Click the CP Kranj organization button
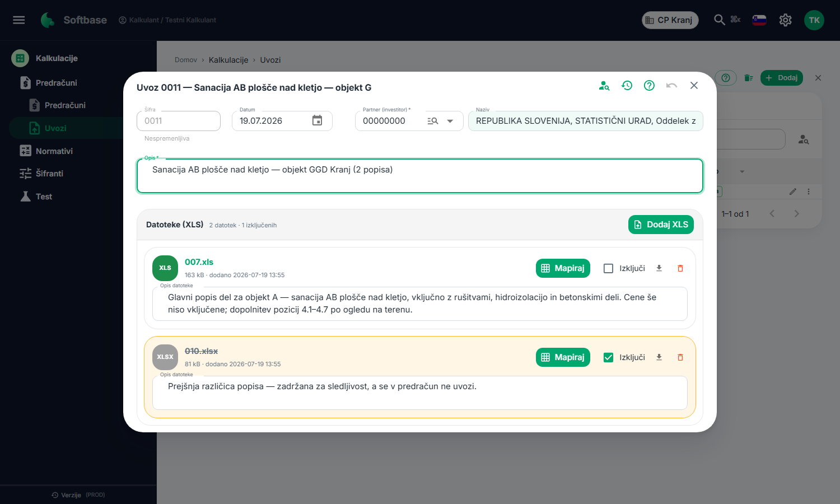 click(x=670, y=20)
